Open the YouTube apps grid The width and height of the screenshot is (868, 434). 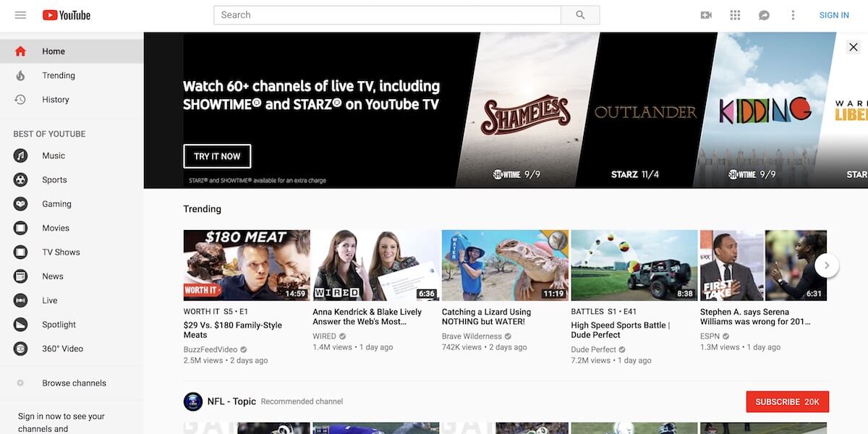(736, 15)
